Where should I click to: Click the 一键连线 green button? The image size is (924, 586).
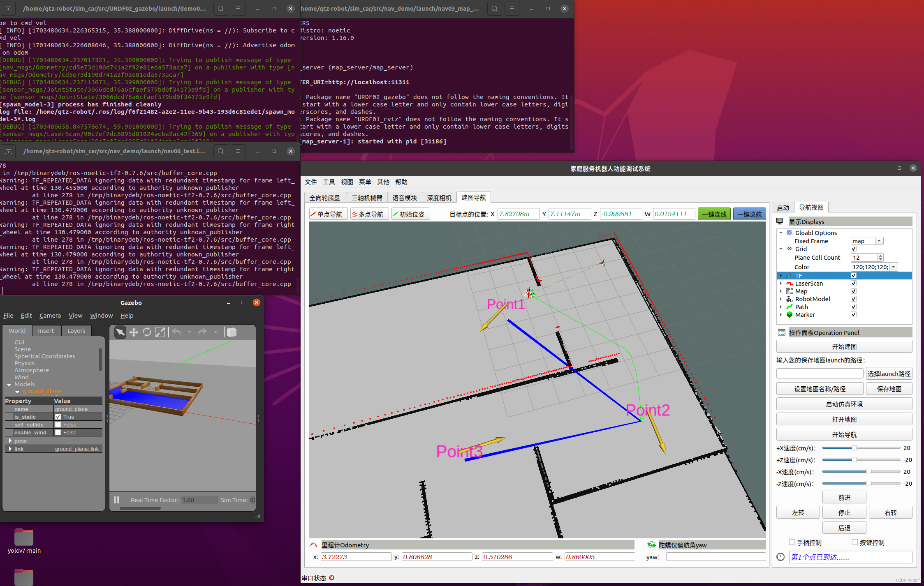click(714, 214)
